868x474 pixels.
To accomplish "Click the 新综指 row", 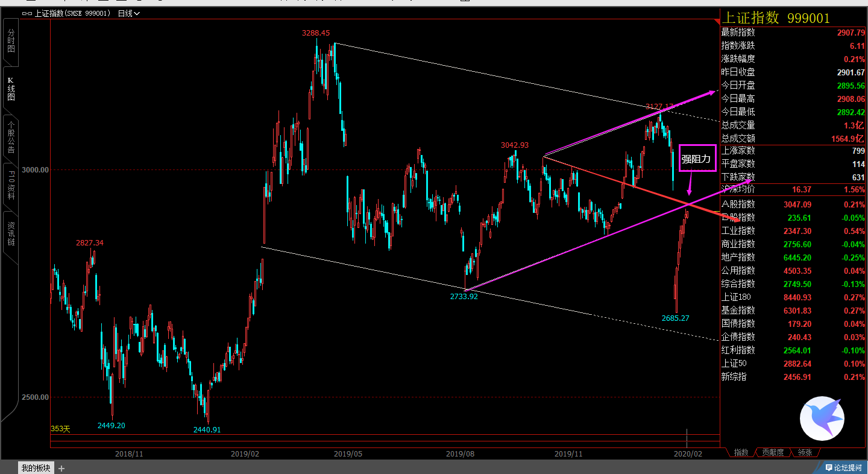I will coord(793,376).
